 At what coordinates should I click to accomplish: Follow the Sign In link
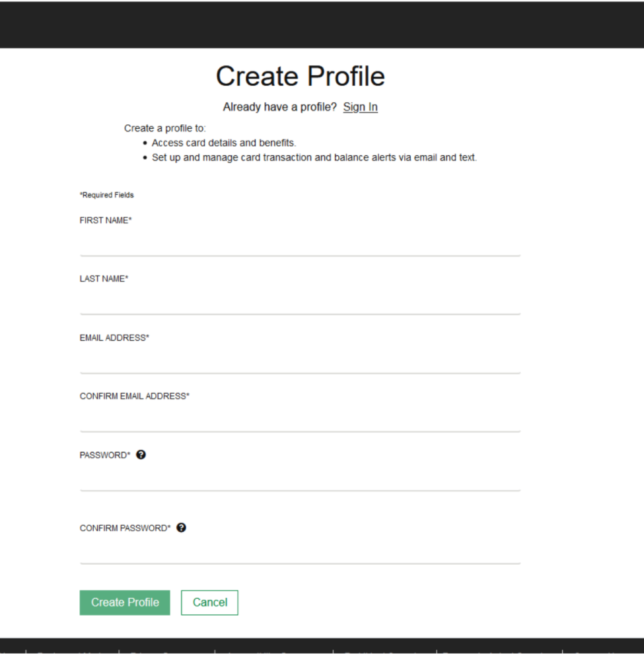click(x=361, y=107)
